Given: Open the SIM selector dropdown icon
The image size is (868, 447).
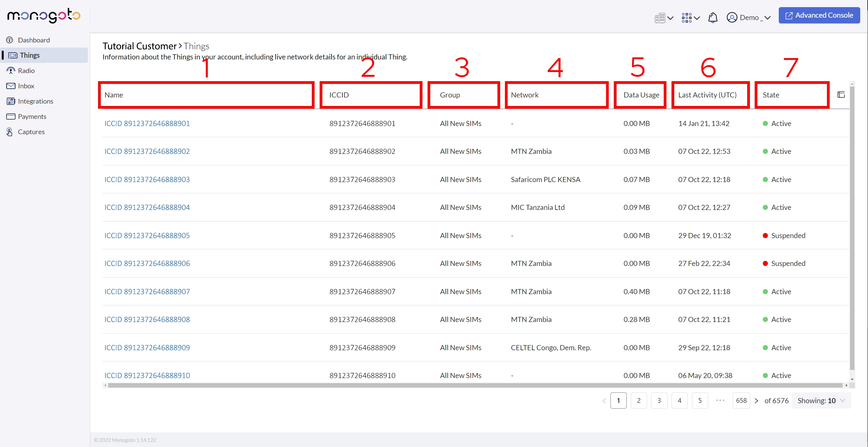Looking at the screenshot, I should point(664,18).
